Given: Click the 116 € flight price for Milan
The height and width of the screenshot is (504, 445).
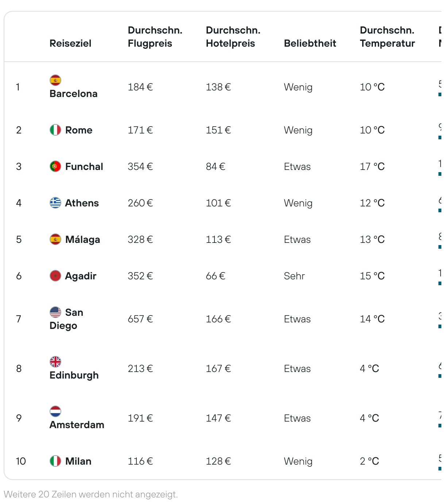Looking at the screenshot, I should 140,461.
